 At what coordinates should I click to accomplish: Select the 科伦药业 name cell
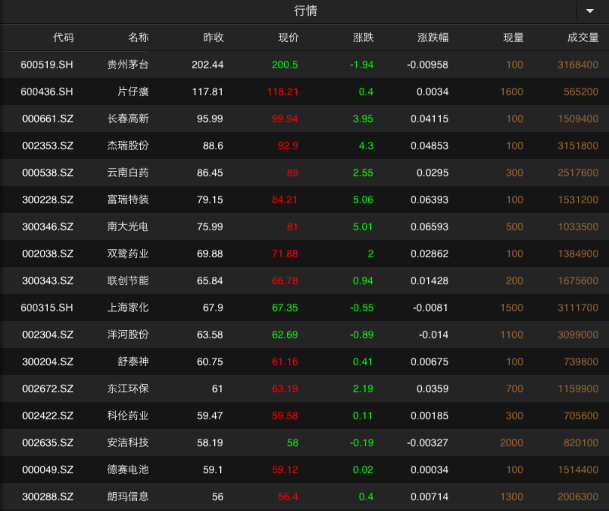pos(128,415)
